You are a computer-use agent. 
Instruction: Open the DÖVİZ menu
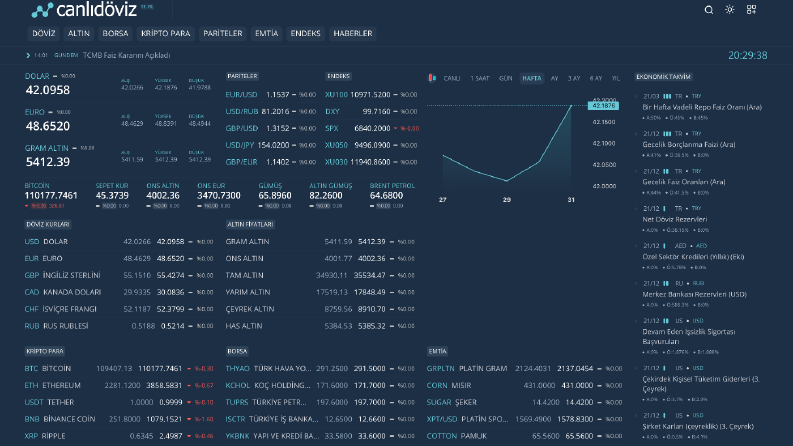click(x=43, y=33)
